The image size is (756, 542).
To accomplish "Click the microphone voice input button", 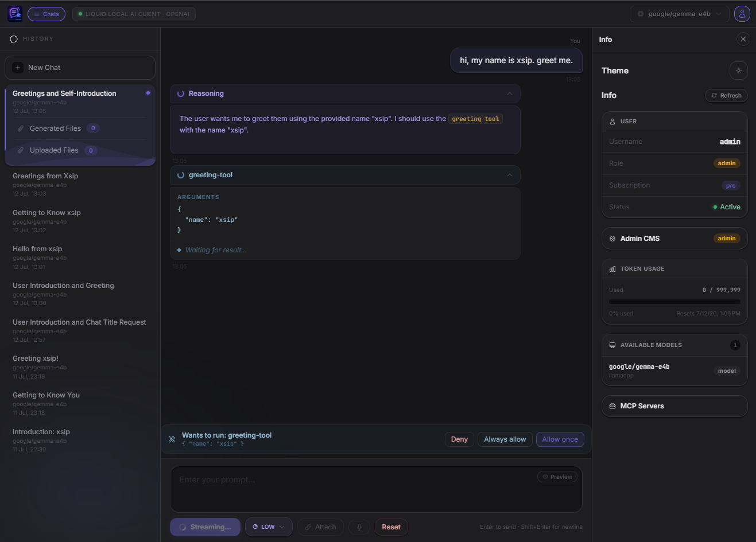I will click(x=359, y=527).
